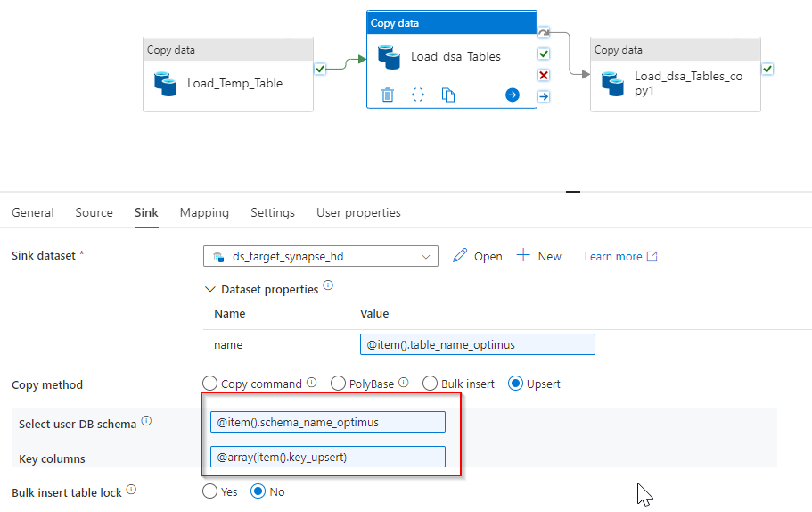Click the info icon next to Dataset properties
This screenshot has height=512, width=812.
328,285
